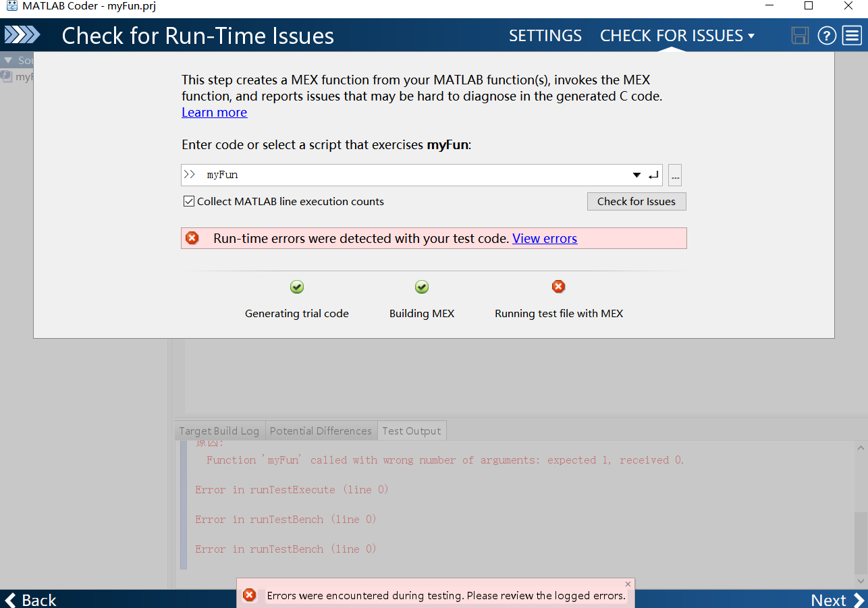Click the 'wrong number of arguments' error message line
This screenshot has height=608, width=868.
tap(445, 460)
